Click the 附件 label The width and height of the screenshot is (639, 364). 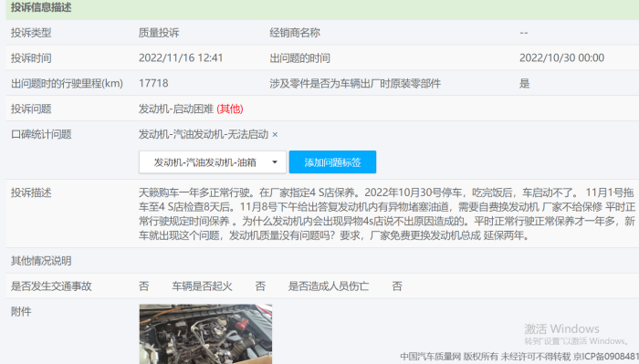(21, 311)
